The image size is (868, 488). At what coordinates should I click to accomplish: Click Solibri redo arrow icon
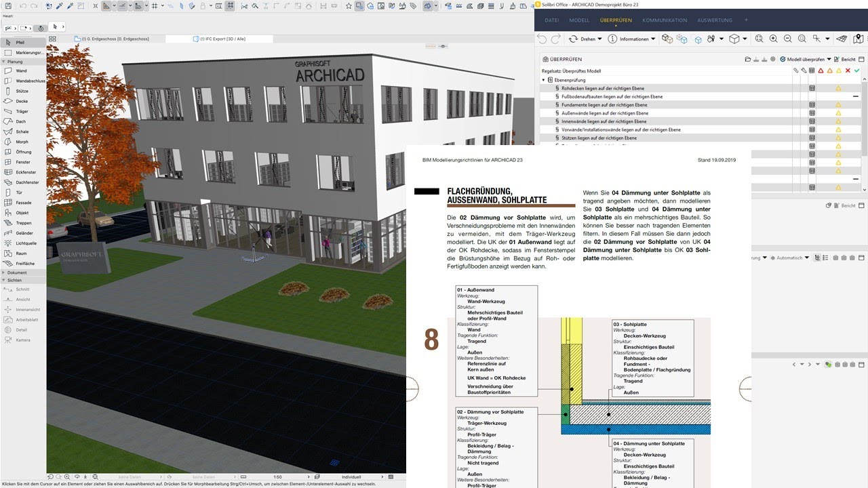557,39
